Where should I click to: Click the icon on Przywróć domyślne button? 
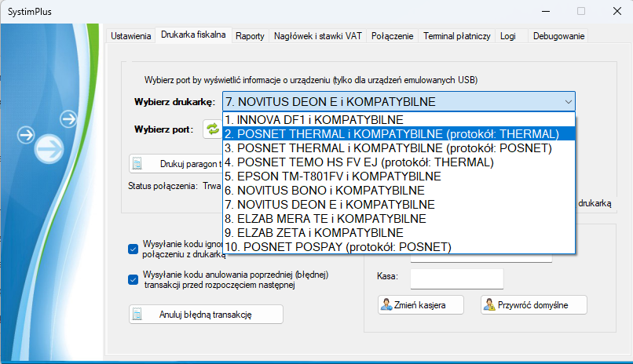pyautogui.click(x=489, y=305)
